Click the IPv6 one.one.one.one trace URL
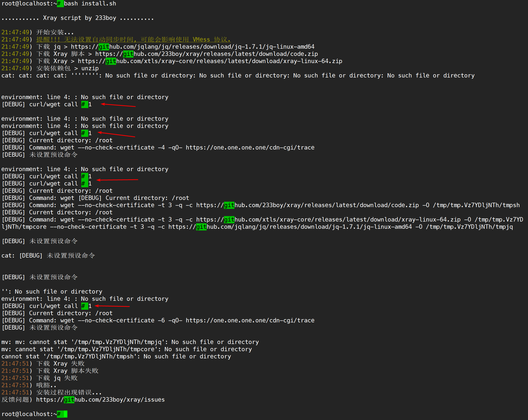This screenshot has height=420, width=528. [250, 320]
